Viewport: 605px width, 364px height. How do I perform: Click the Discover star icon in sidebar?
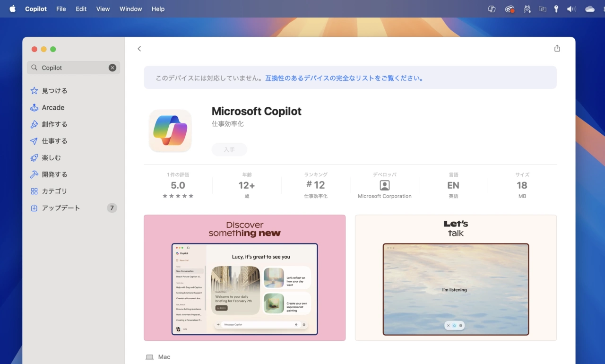(34, 91)
